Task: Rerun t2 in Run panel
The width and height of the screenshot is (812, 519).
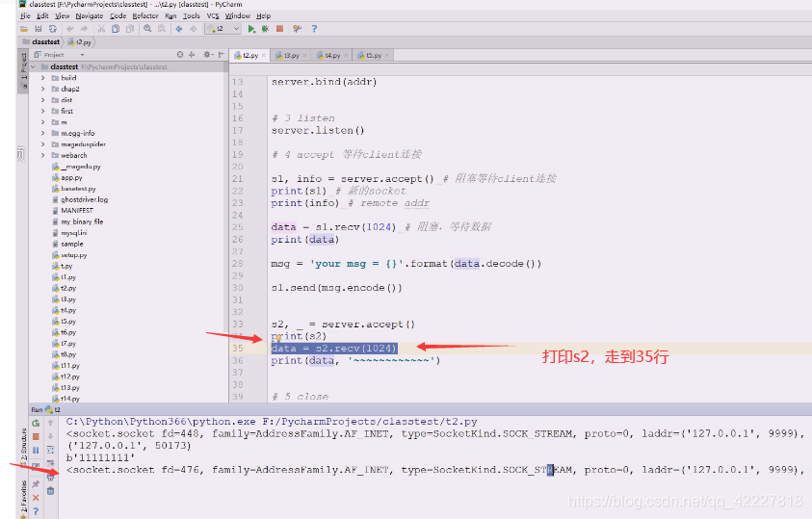Action: (x=36, y=424)
